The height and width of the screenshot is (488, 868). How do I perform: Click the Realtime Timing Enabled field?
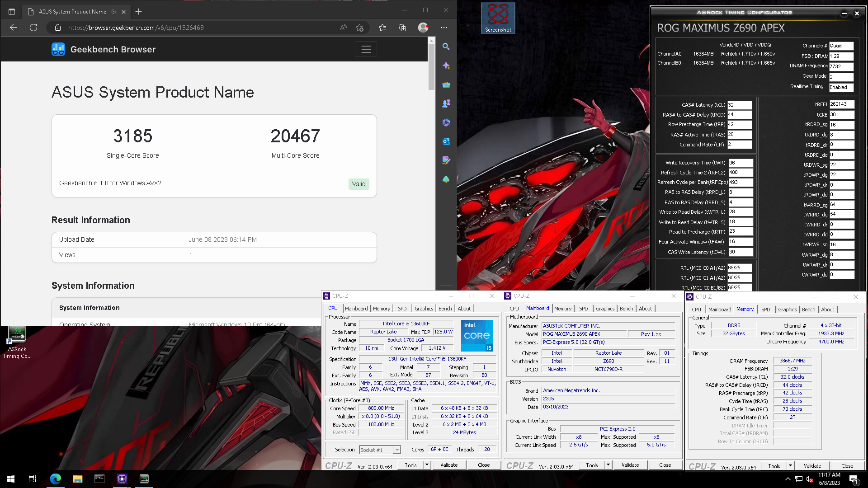[x=841, y=87]
